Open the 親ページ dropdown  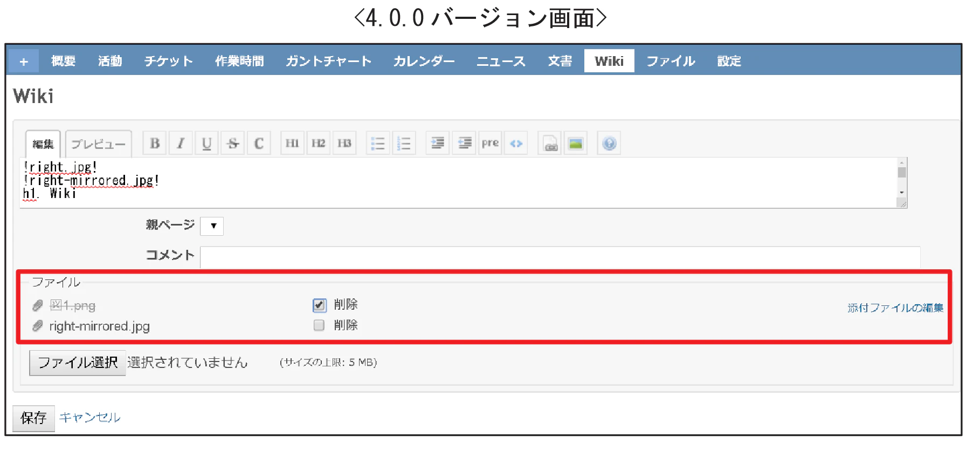tap(212, 226)
